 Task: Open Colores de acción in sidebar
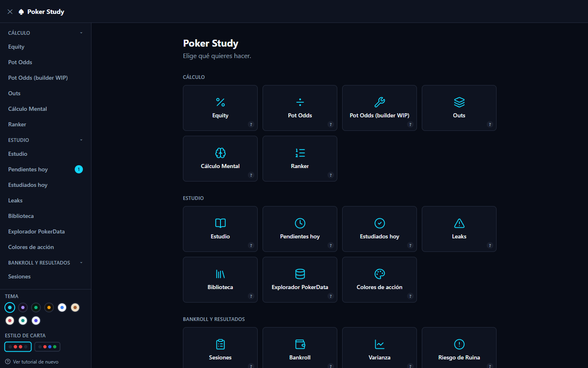(45, 247)
